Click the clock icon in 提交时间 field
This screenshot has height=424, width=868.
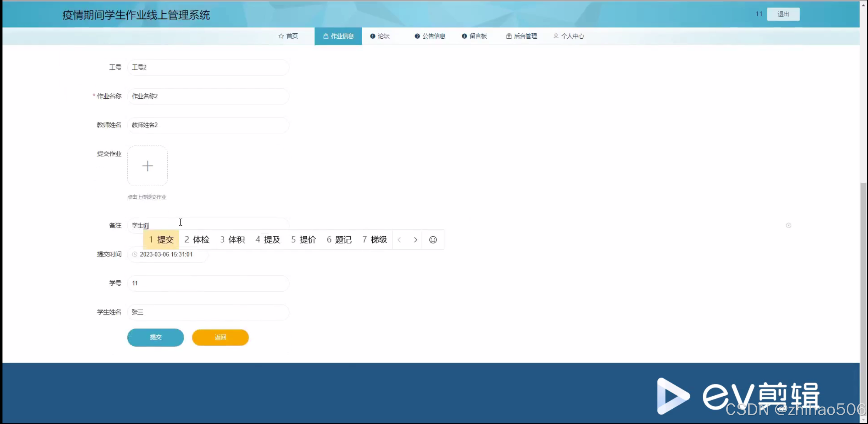click(x=135, y=254)
